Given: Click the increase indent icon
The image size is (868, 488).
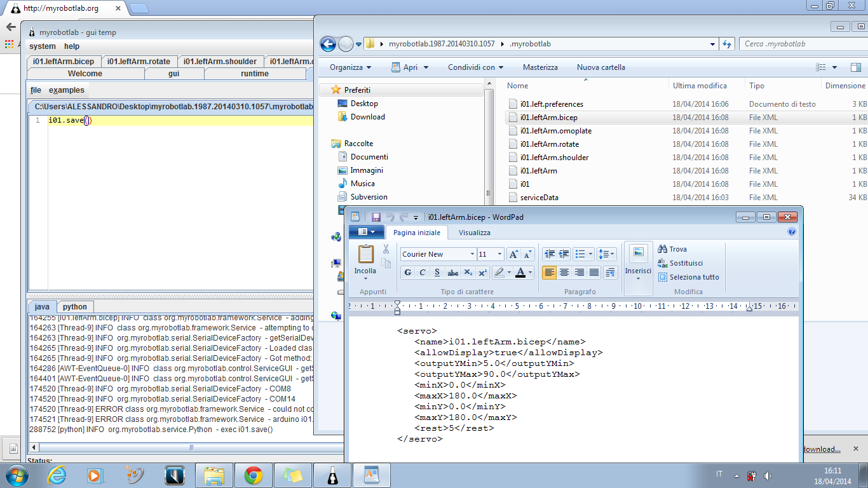Looking at the screenshot, I should click(564, 254).
